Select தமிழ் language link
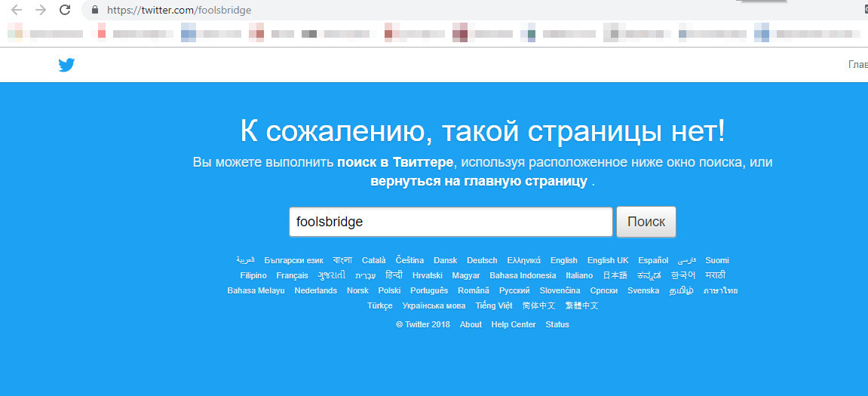 click(x=681, y=290)
